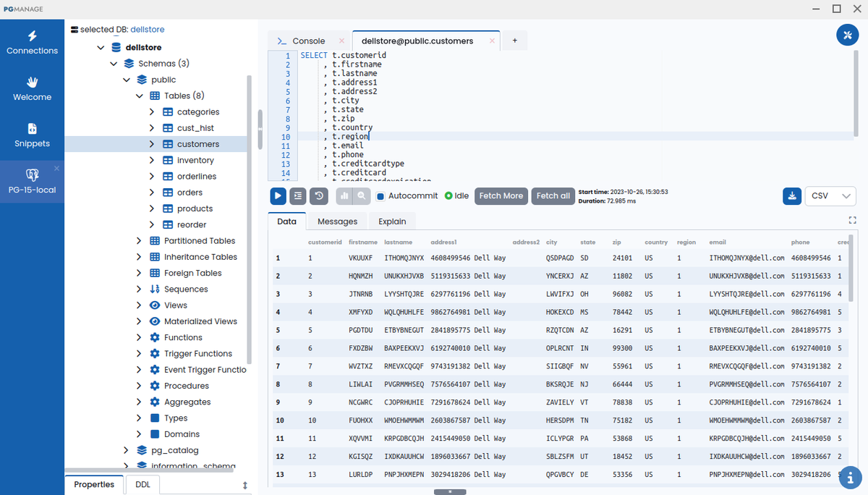This screenshot has width=868, height=495.
Task: Expand the orders table node
Action: pos(152,192)
